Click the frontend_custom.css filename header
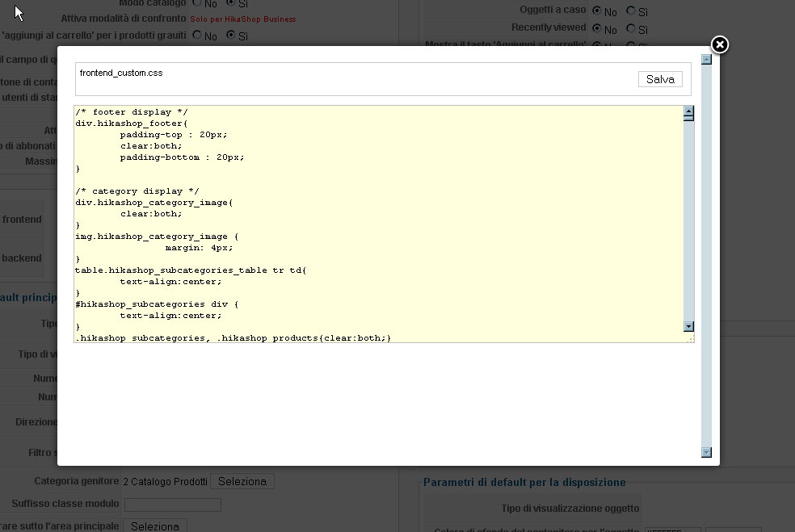Screen dimensions: 795x532 (121, 73)
